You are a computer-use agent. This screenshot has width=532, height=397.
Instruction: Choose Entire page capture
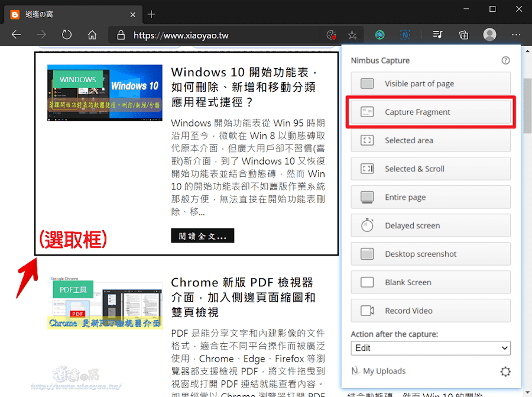(x=430, y=197)
